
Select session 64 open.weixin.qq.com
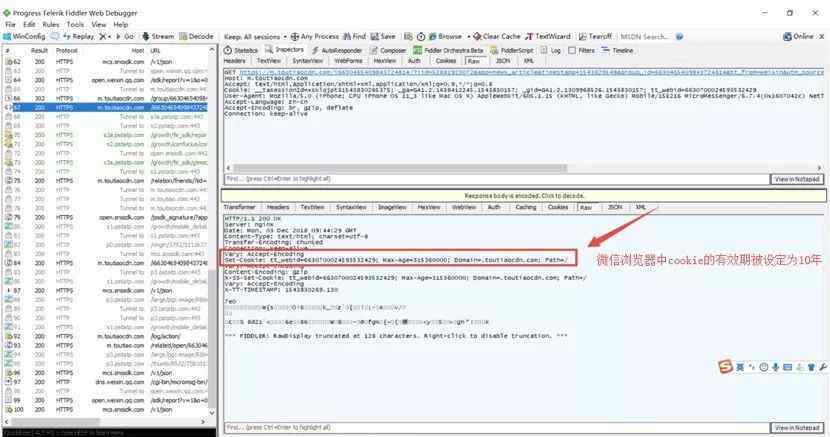click(106, 80)
